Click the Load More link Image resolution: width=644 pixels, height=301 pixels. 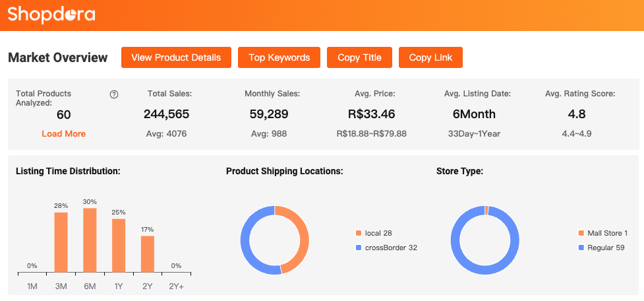pyautogui.click(x=63, y=133)
